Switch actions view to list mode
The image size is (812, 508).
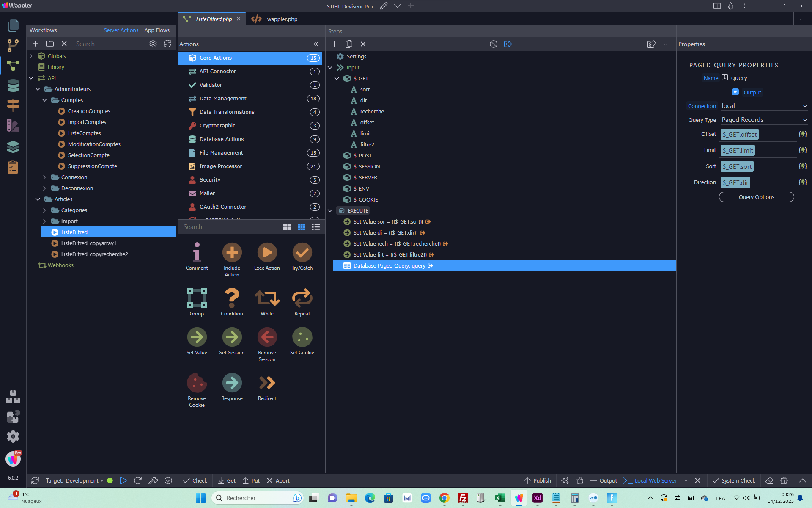pos(315,227)
